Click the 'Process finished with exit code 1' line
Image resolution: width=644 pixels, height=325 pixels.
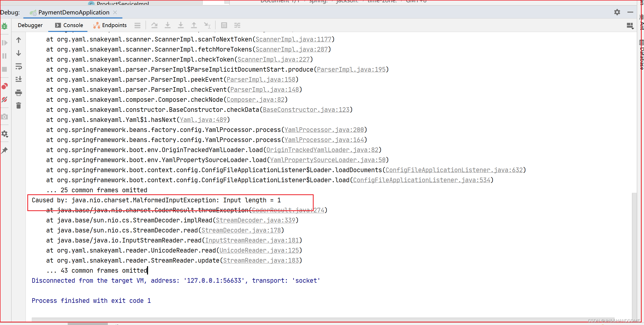point(91,301)
